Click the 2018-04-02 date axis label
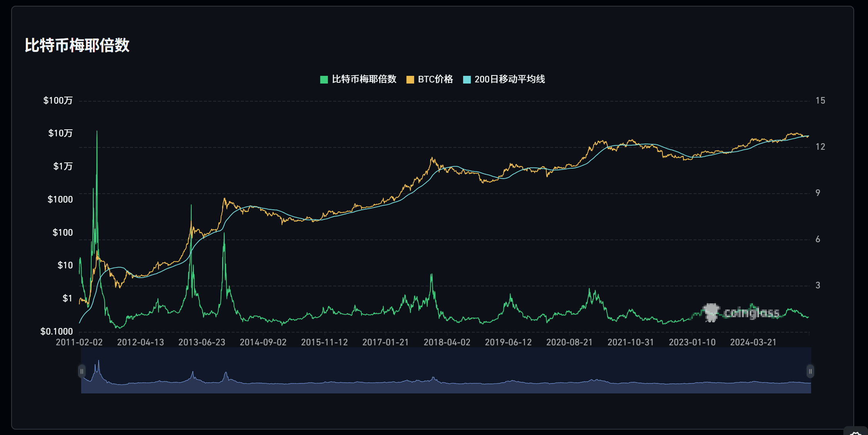Viewport: 868px width, 435px height. [x=447, y=342]
